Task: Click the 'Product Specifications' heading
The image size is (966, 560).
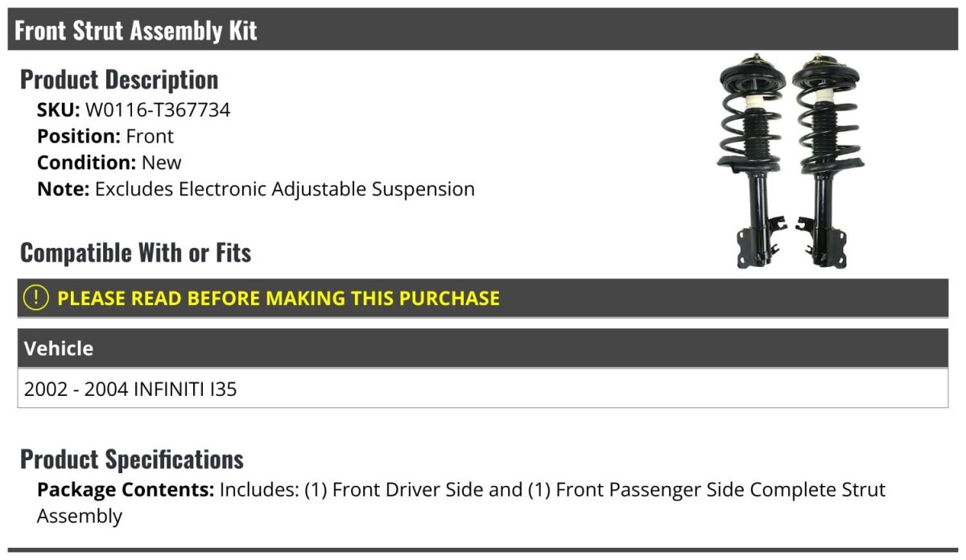Action: click(132, 459)
